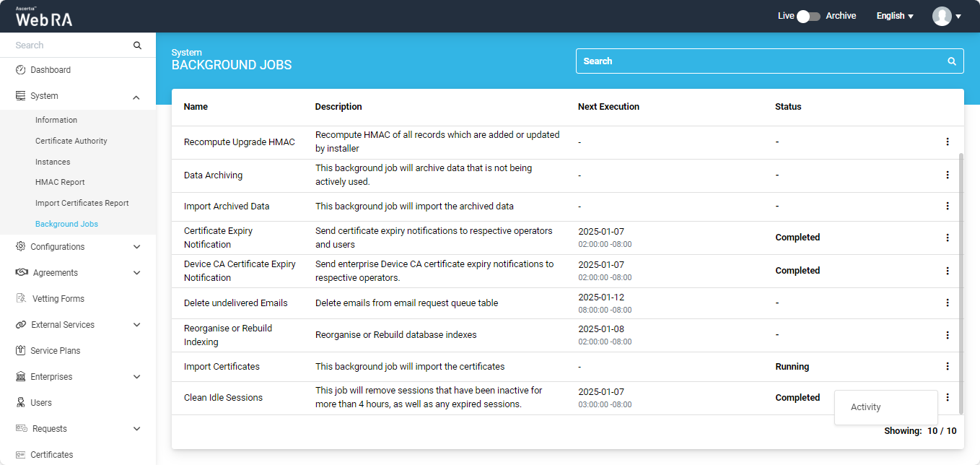The image size is (980, 465).
Task: Open the user profile avatar dropdown
Action: 946,16
